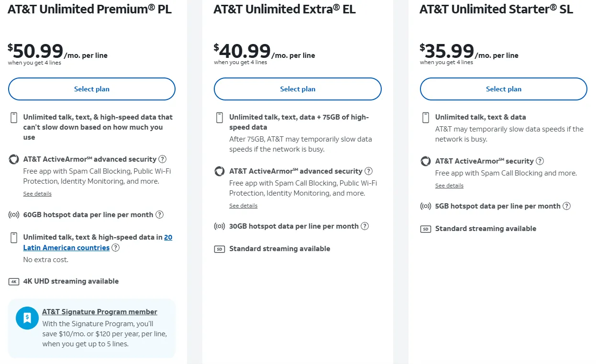Open help icon beside Starter plan ActiveArmor security
The width and height of the screenshot is (596, 364).
(540, 161)
